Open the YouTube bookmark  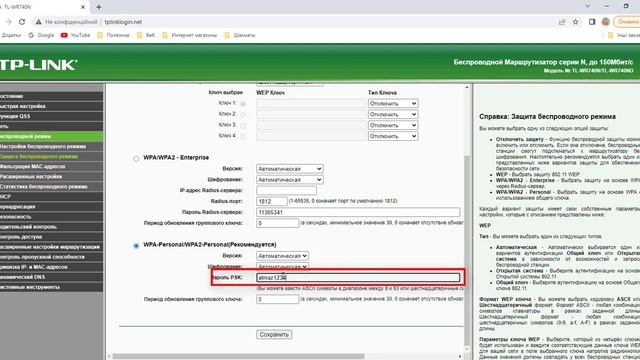coord(76,35)
